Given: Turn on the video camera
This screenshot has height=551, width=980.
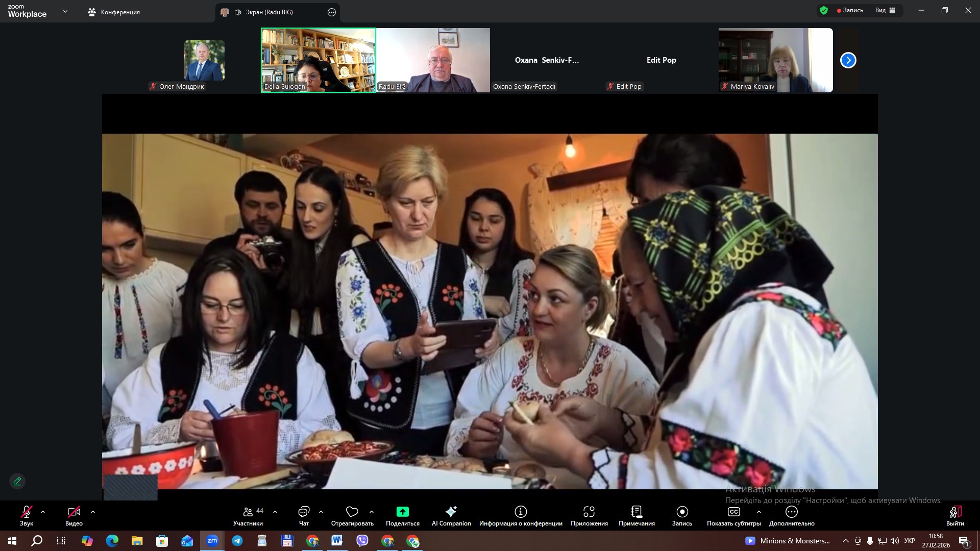Looking at the screenshot, I should 73,515.
